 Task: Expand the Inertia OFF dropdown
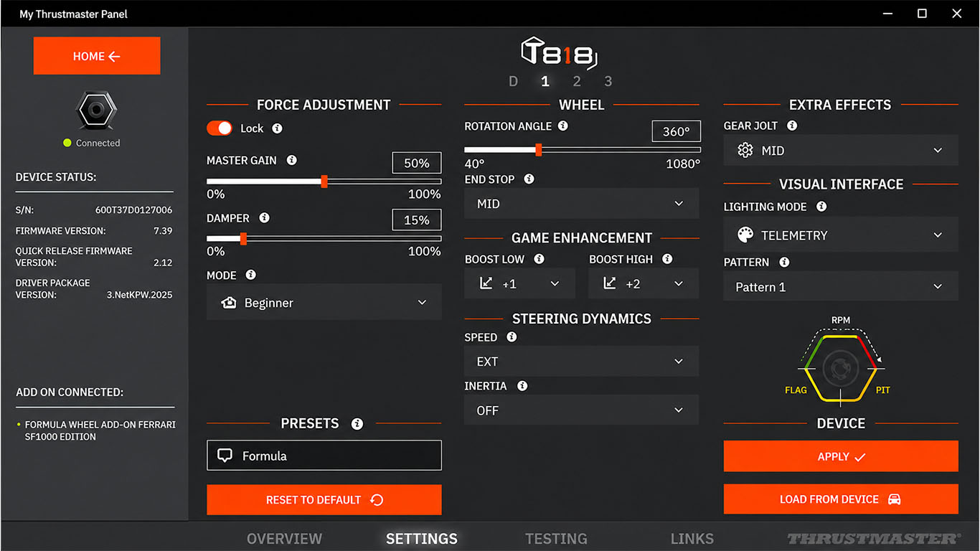(x=582, y=410)
